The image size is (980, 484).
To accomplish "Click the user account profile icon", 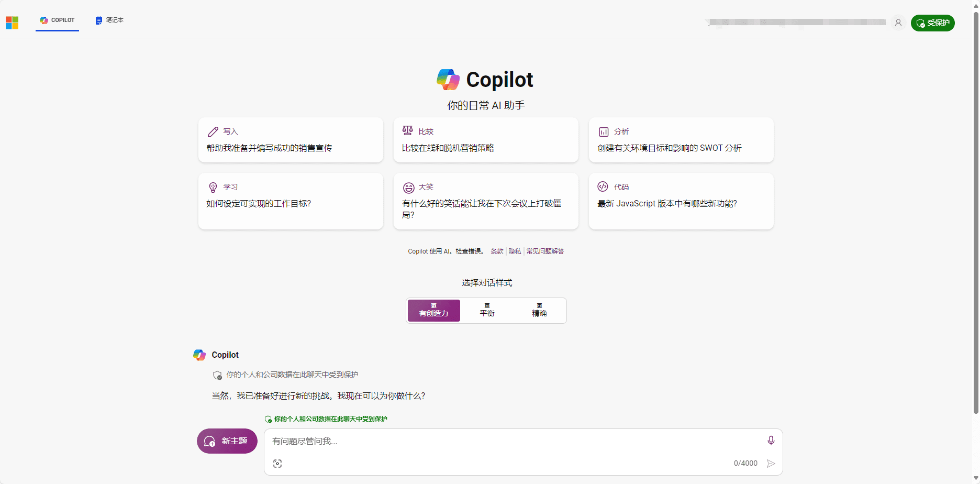I will 898,23.
